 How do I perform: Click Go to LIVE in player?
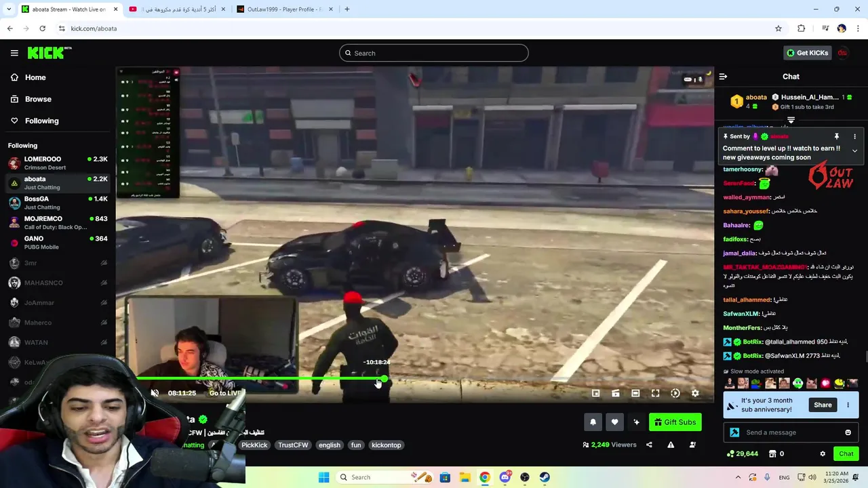224,393
